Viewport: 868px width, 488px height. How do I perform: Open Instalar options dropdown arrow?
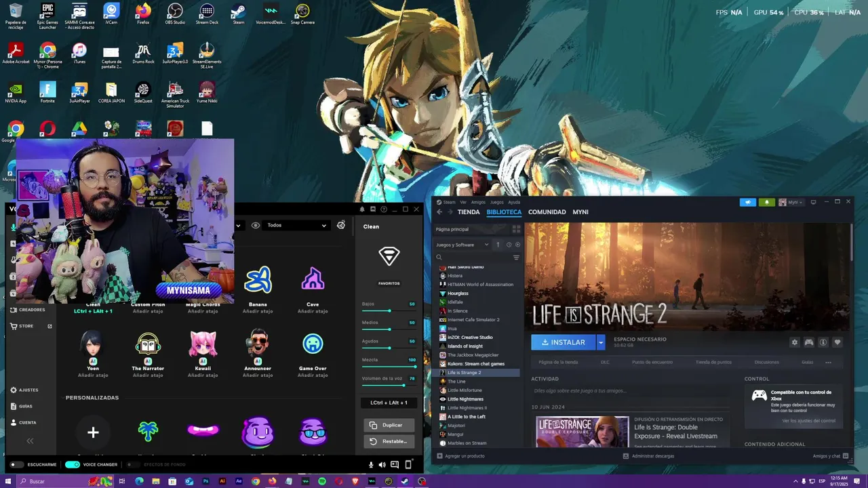[x=600, y=342]
